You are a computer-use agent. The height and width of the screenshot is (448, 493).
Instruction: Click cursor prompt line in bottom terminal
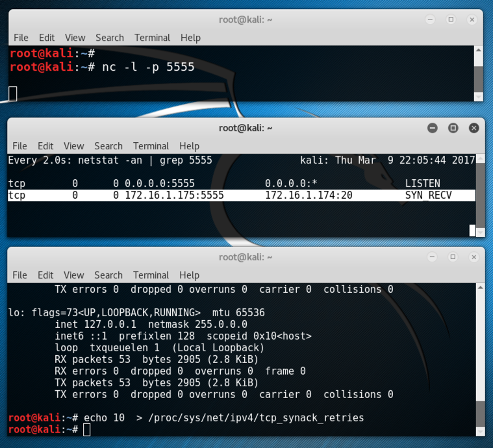pyautogui.click(x=49, y=430)
